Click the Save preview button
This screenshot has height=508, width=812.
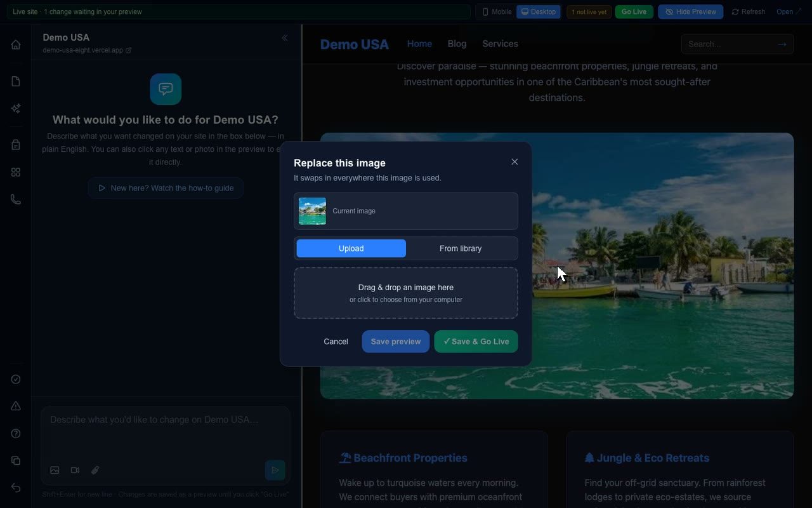coord(396,342)
